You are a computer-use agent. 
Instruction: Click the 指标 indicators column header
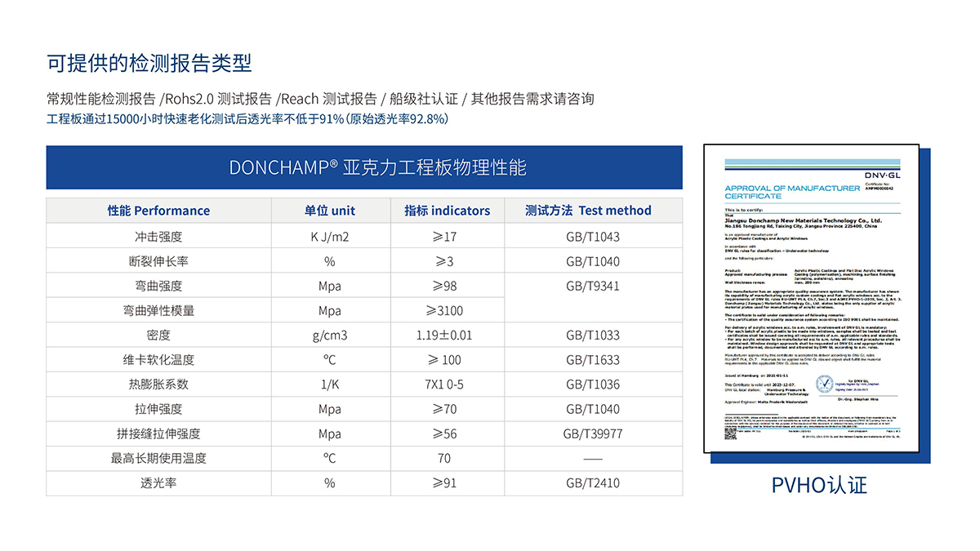coord(447,211)
